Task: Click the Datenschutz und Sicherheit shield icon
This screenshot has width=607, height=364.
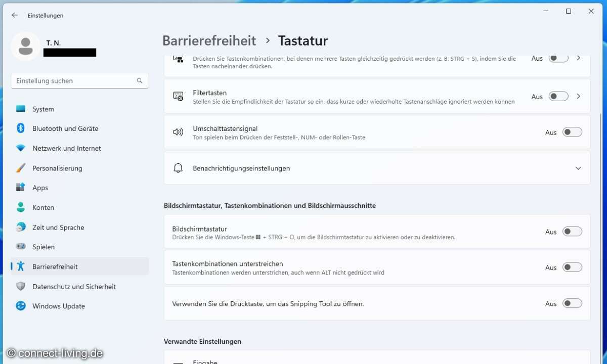Action: [21, 286]
